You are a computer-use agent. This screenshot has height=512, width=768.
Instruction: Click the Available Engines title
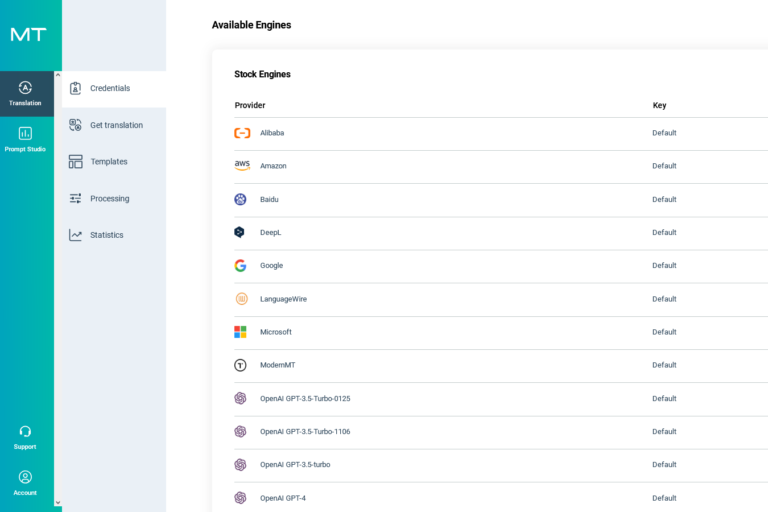[x=251, y=25]
